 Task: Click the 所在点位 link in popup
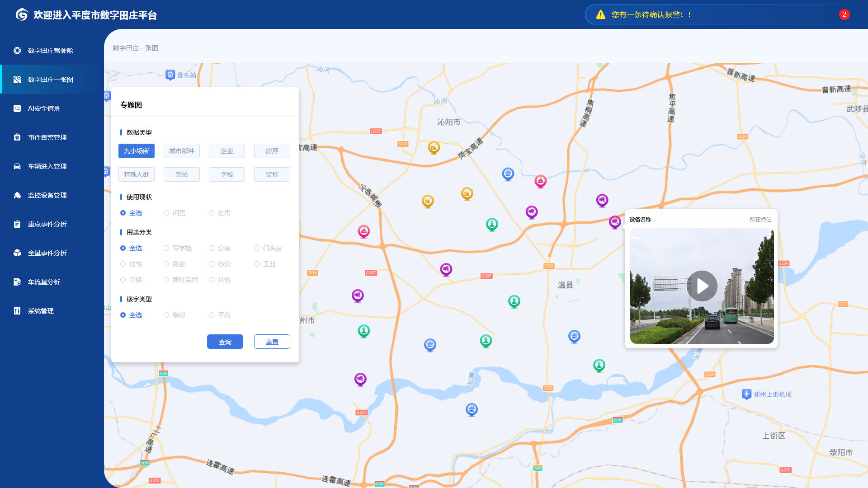pos(760,220)
